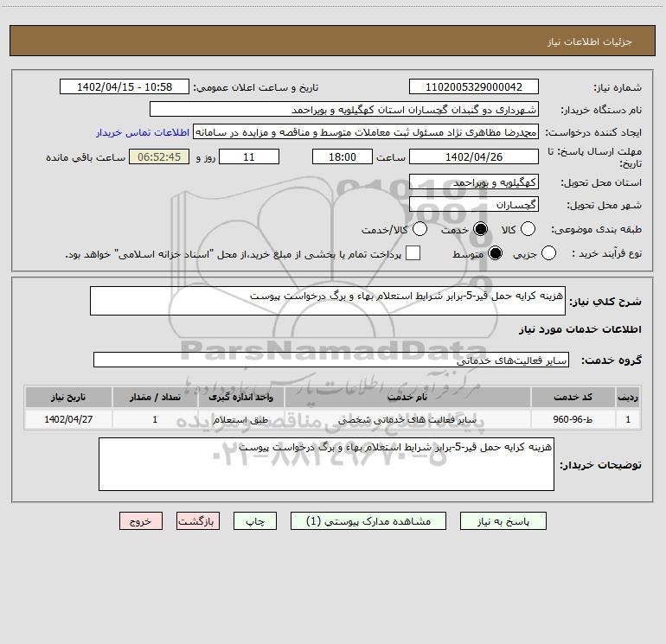Viewport: 666px width, 644px height.
Task: Click the days remaining field 11
Action: coord(249,156)
